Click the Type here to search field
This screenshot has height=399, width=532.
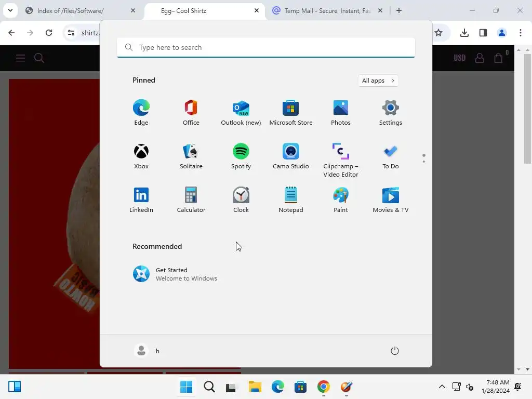click(x=266, y=47)
